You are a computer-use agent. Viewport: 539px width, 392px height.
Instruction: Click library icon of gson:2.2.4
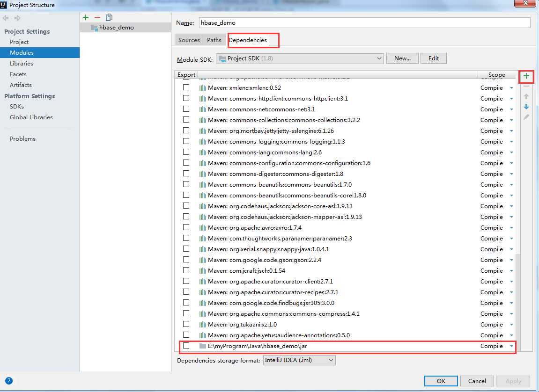[202, 260]
